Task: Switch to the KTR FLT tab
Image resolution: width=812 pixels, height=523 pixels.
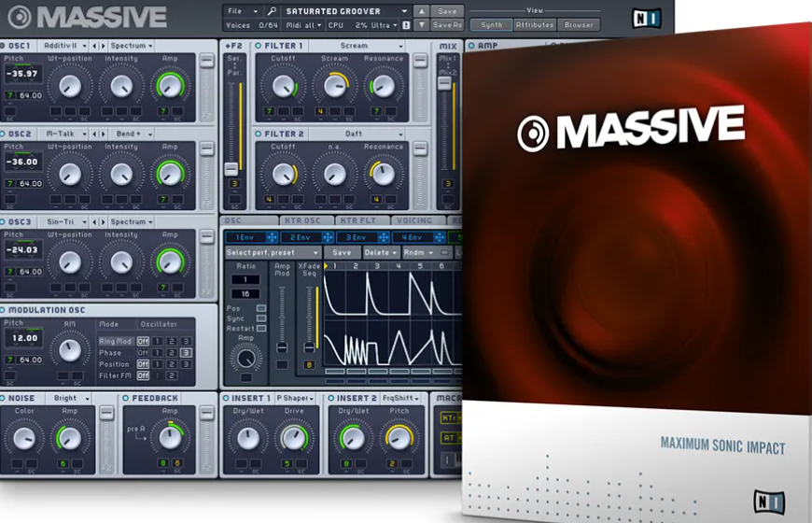Action: 362,220
